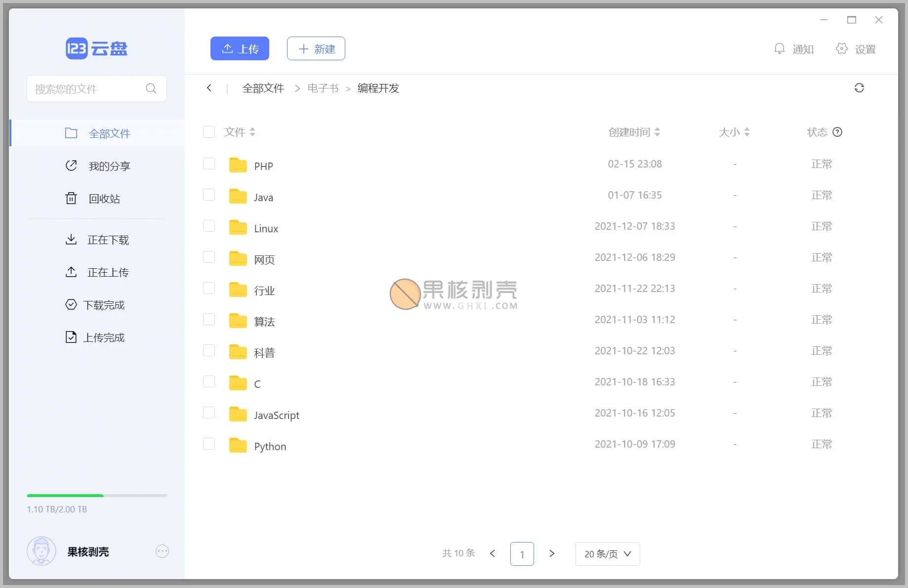Screen dimensions: 908x588
Task: Open the 20 条/页 page size dropdown
Action: coord(608,554)
